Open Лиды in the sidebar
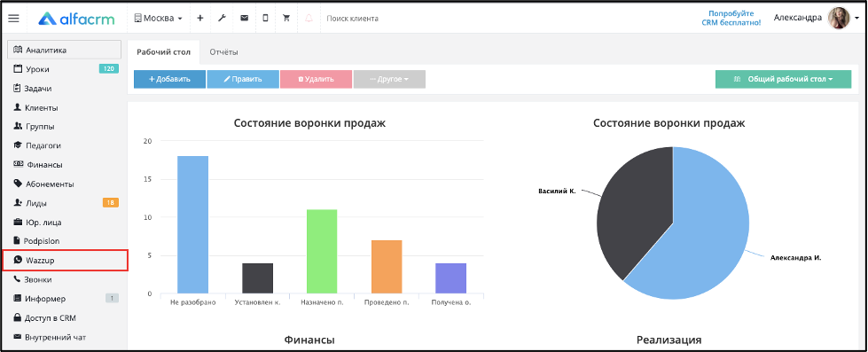This screenshot has height=352, width=868. pos(66,202)
